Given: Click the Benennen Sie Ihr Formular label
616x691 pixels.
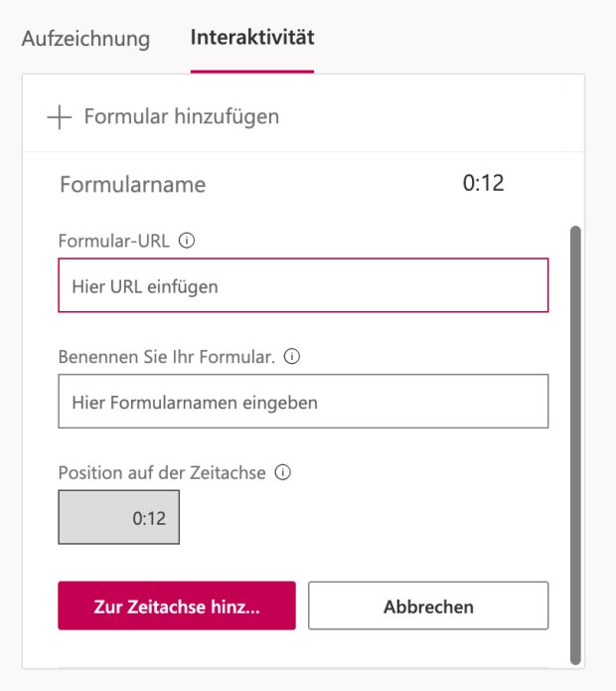Looking at the screenshot, I should tap(167, 356).
